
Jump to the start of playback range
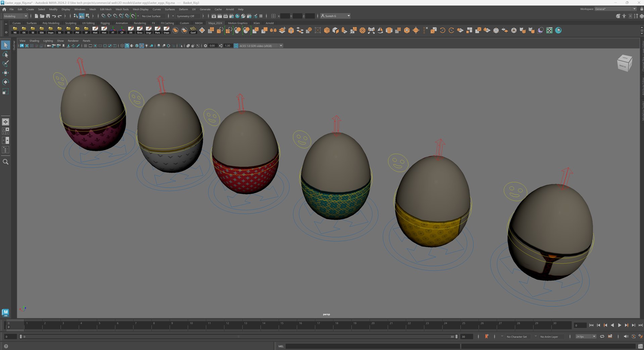591,325
